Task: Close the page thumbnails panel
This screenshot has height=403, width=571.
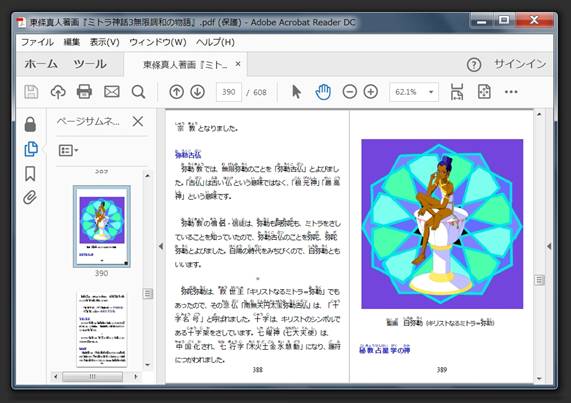Action: [138, 121]
